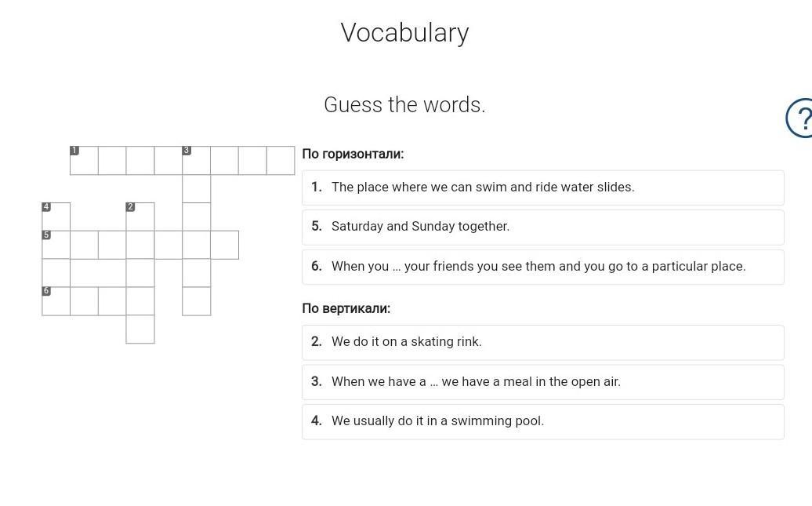Click crossword cell numbered 3
The width and height of the screenshot is (812, 506).
tap(196, 161)
